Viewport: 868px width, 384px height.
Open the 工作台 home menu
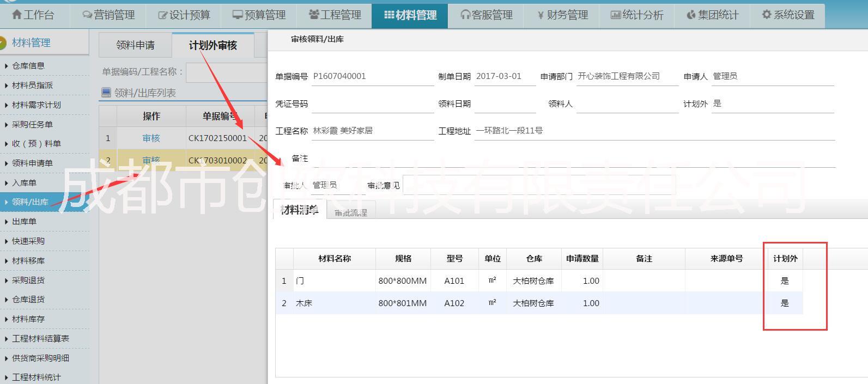(33, 15)
